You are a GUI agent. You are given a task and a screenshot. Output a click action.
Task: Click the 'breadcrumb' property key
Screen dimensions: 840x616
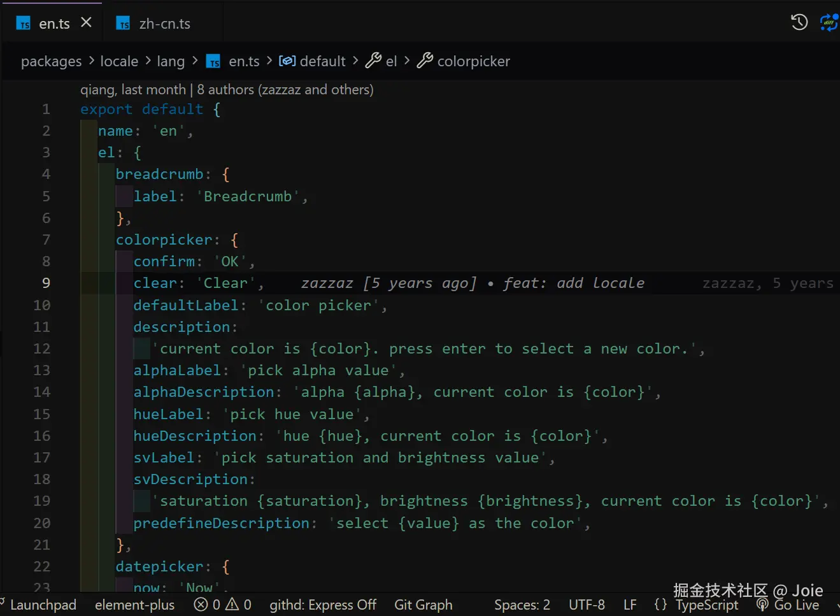(x=159, y=174)
